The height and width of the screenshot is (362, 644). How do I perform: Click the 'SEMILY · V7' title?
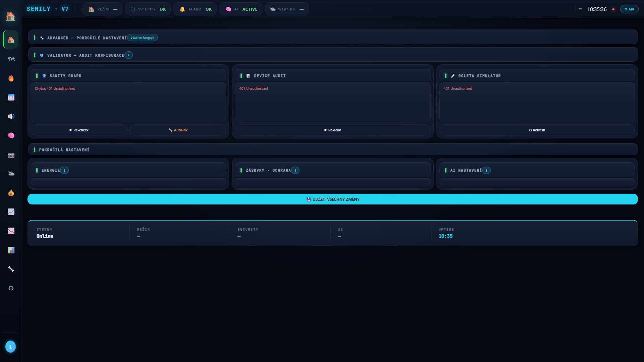[48, 9]
